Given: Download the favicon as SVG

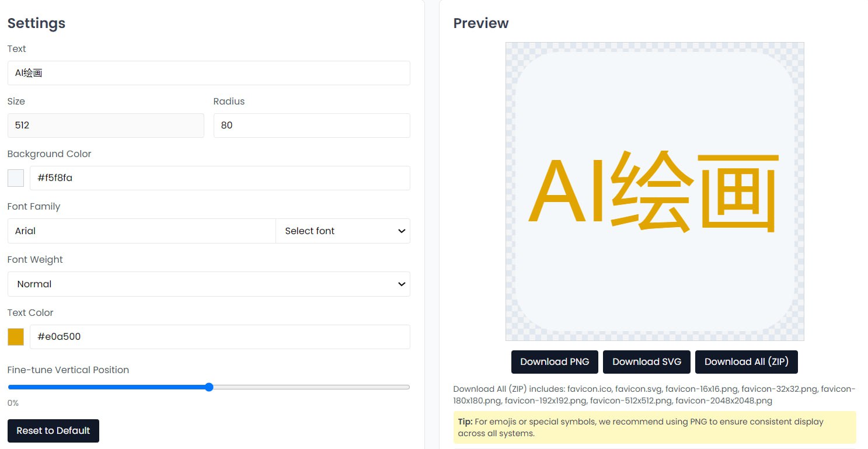Looking at the screenshot, I should pyautogui.click(x=647, y=362).
